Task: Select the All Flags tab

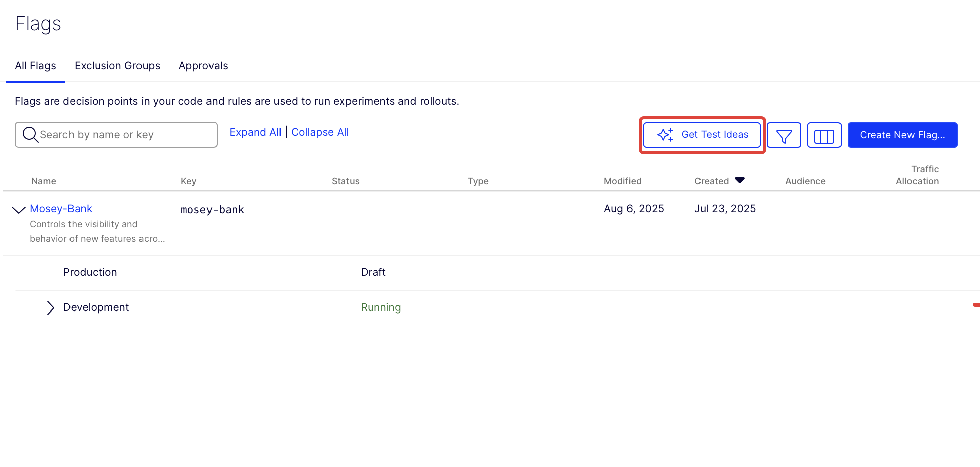Action: [x=35, y=66]
